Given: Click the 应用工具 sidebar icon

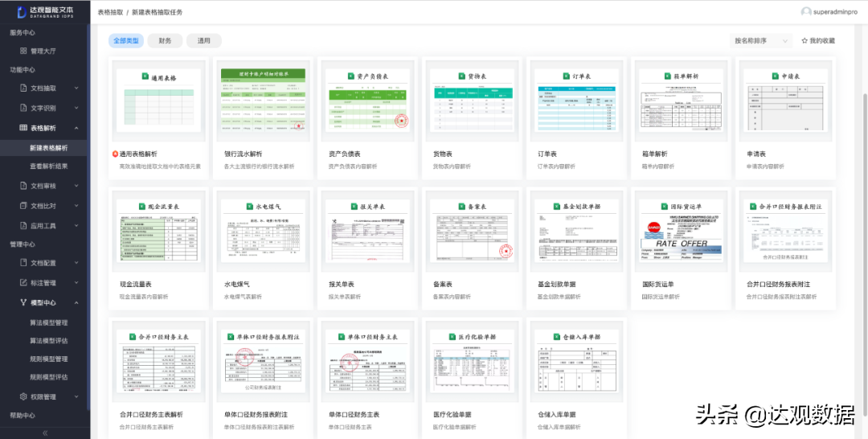Looking at the screenshot, I should [x=23, y=225].
